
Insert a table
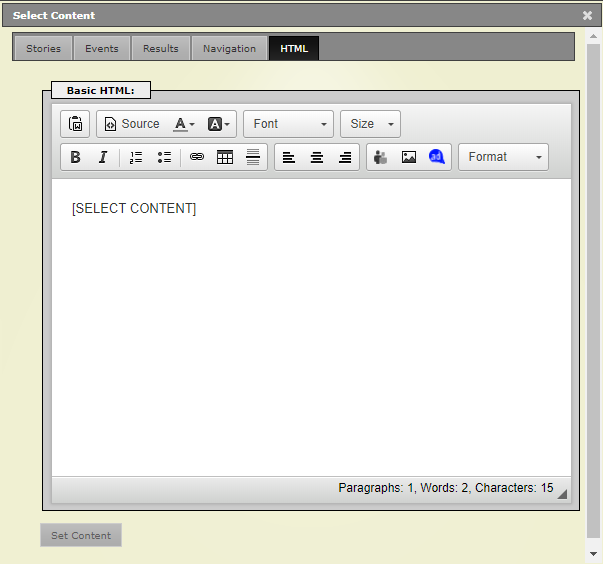coord(225,157)
